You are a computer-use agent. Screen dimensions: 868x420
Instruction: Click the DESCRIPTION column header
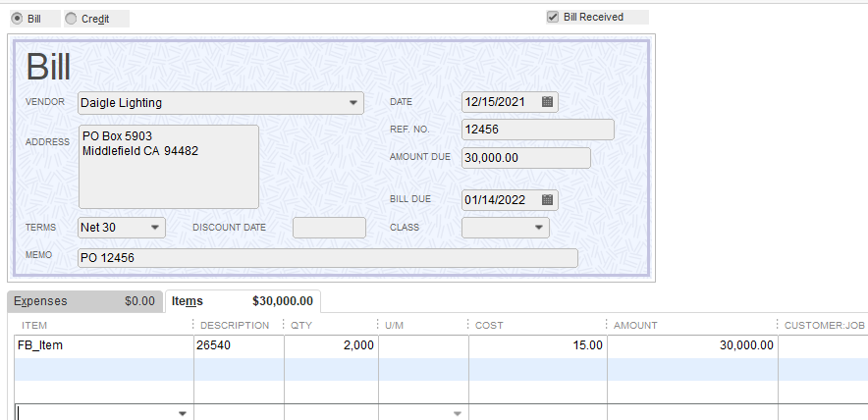(x=235, y=326)
